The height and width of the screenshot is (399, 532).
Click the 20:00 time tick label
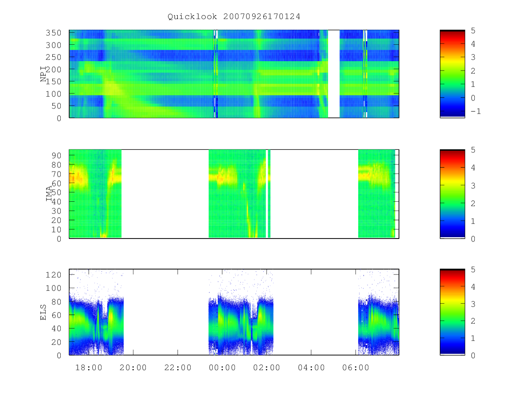click(x=133, y=368)
